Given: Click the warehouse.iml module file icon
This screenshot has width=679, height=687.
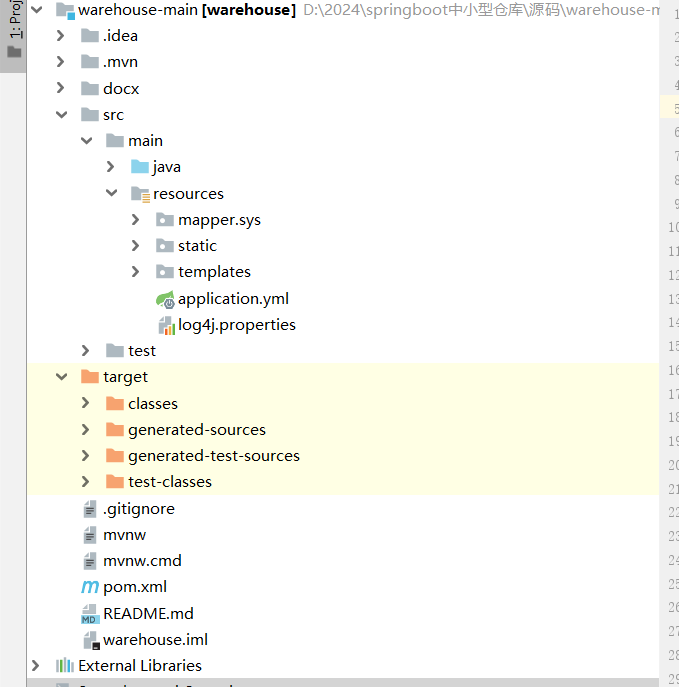Looking at the screenshot, I should (90, 639).
